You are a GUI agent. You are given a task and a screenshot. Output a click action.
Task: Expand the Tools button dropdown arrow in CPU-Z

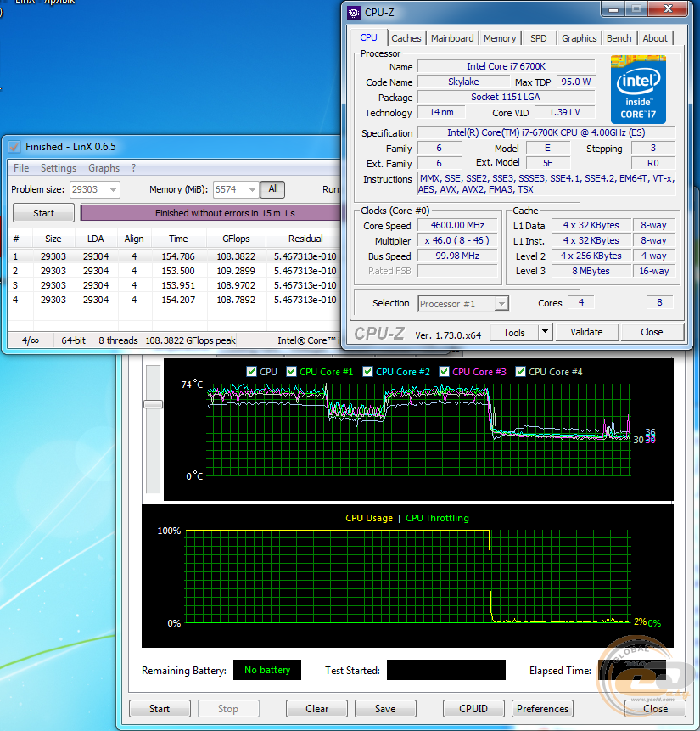click(545, 333)
